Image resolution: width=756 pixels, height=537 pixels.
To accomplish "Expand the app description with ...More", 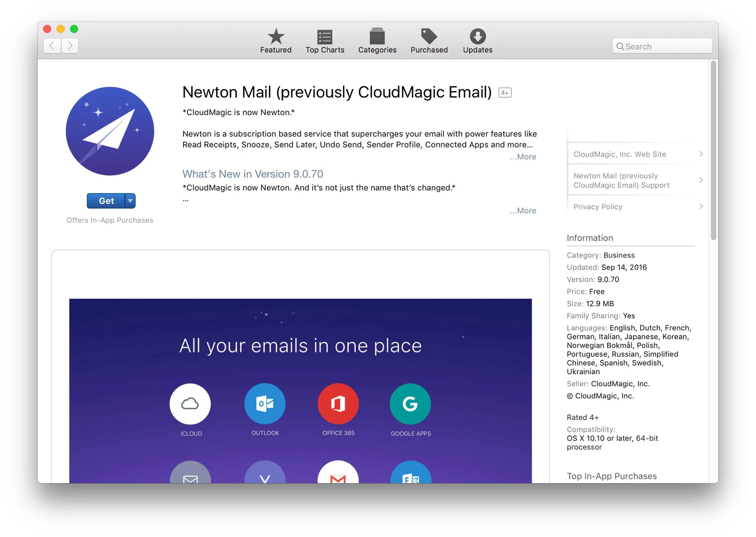I will point(523,157).
